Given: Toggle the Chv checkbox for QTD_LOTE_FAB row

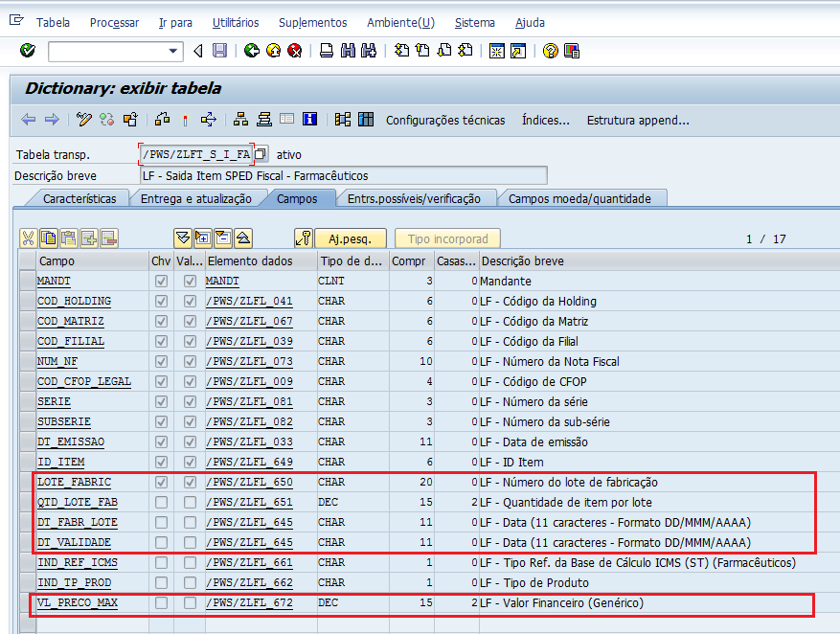Looking at the screenshot, I should (161, 502).
